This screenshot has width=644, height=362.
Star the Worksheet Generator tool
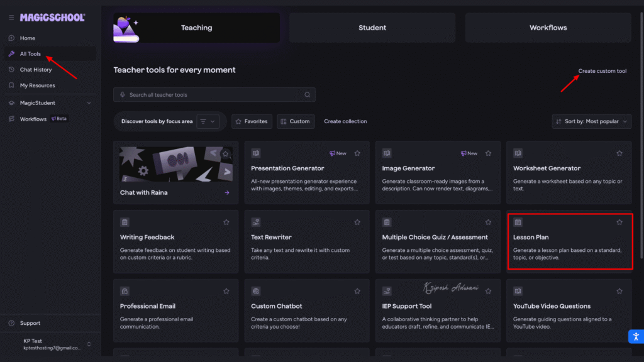pyautogui.click(x=619, y=153)
